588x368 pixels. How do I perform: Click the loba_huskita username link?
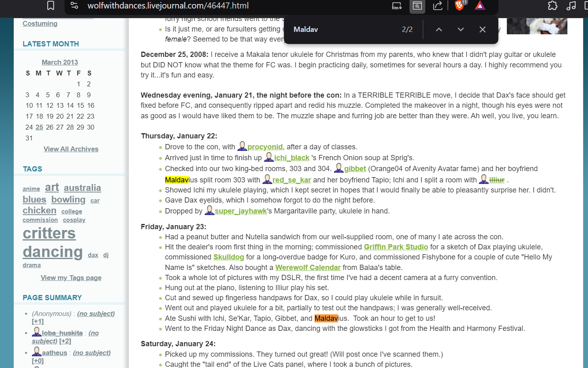tap(62, 333)
